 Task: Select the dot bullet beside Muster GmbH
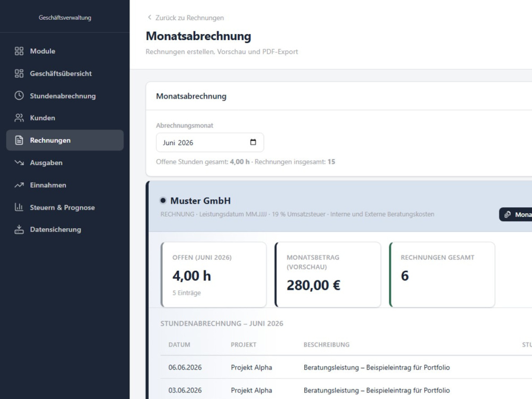pos(163,201)
